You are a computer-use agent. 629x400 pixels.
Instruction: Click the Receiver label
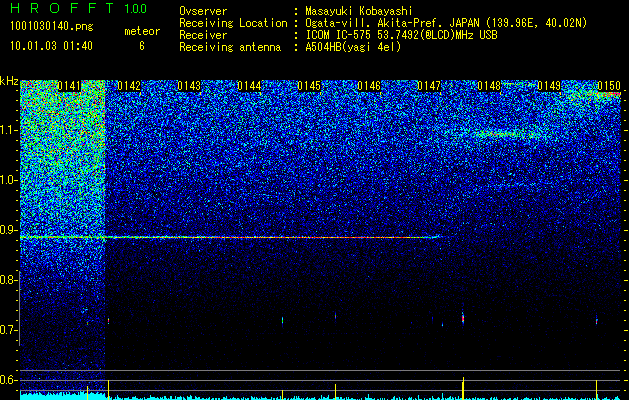pos(203,35)
